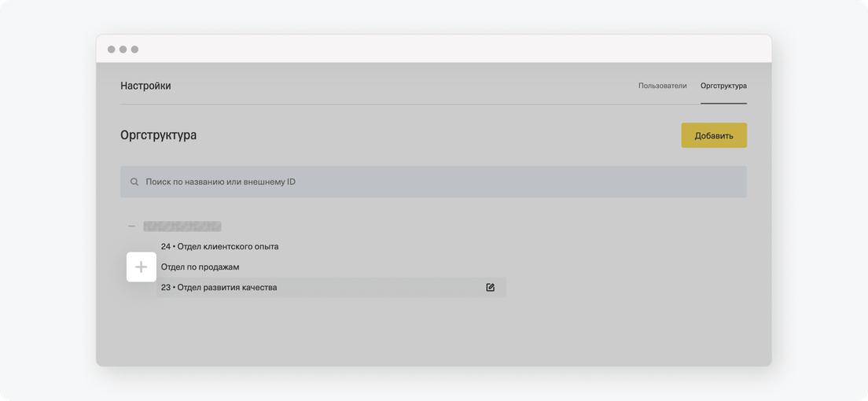Focus the search by name or external ID field
Viewport: 868px width, 401px height.
[x=433, y=182]
